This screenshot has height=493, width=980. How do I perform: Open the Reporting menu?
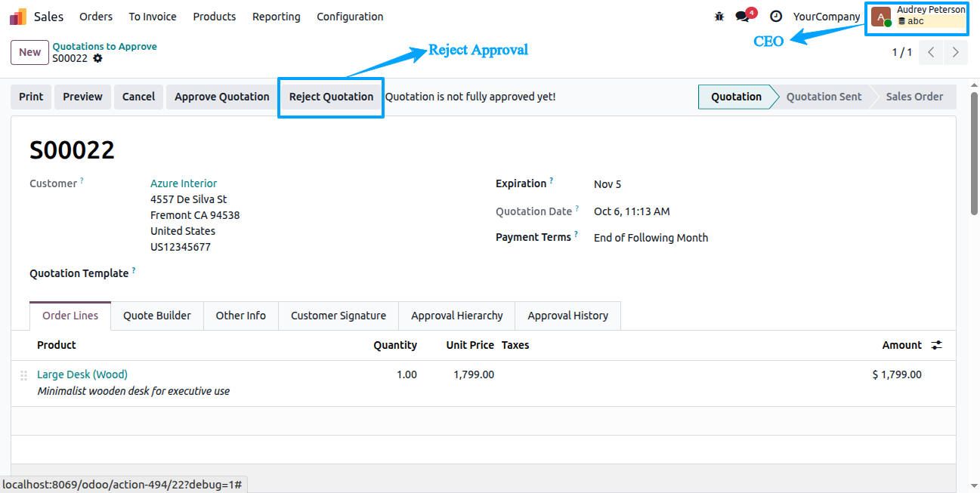(276, 17)
